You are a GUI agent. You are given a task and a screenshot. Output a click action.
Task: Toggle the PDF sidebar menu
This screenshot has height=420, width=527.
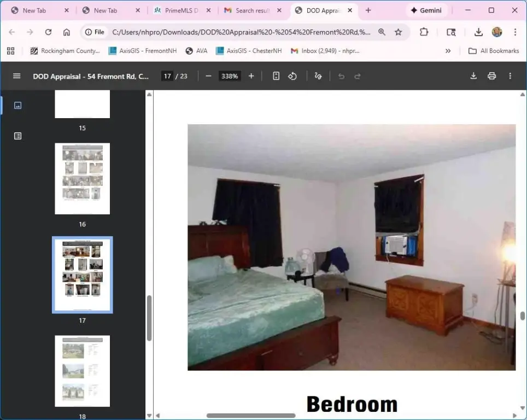click(16, 76)
